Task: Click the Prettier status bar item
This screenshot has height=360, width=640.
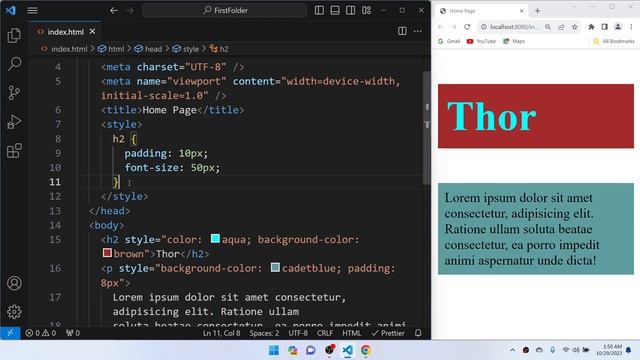Action: [388, 333]
